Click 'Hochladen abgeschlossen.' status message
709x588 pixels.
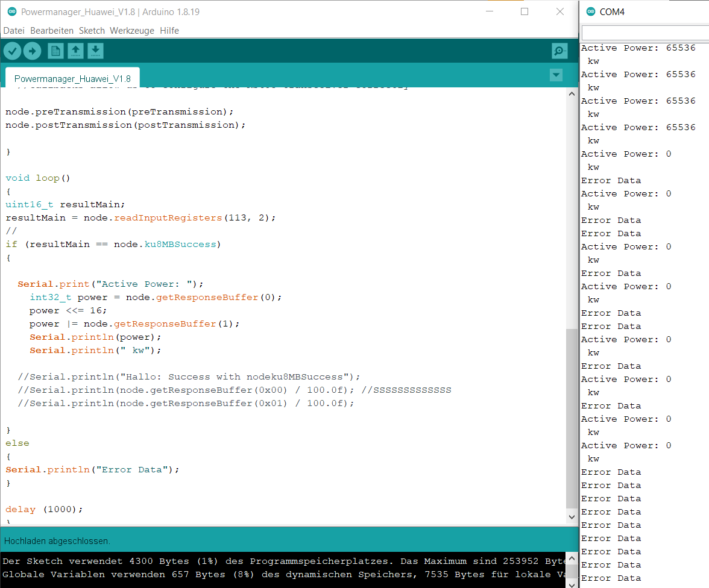click(57, 541)
